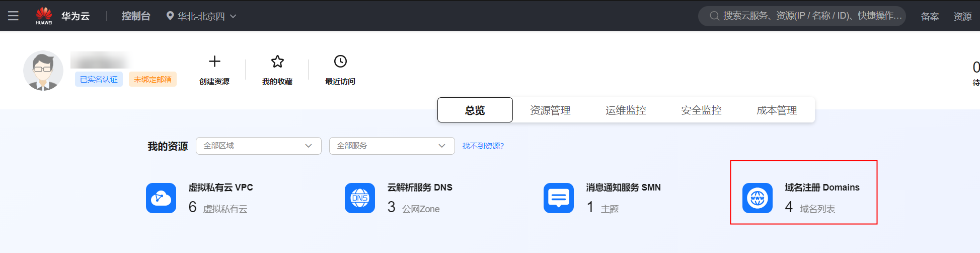Click the plus icon for 创建资源
Viewport: 980px width, 253px height.
pyautogui.click(x=214, y=61)
